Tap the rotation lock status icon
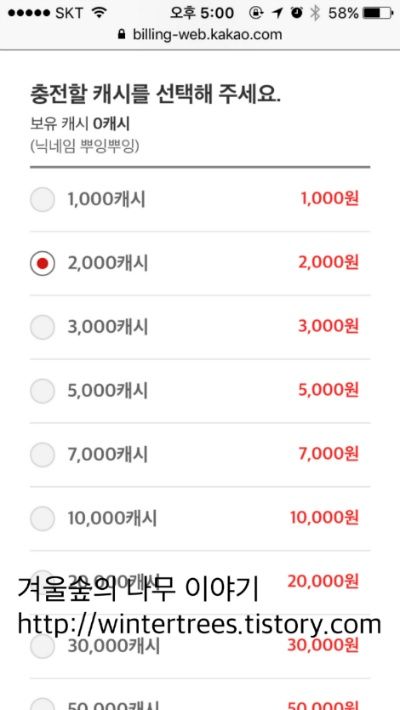The width and height of the screenshot is (400, 710). coord(256,13)
